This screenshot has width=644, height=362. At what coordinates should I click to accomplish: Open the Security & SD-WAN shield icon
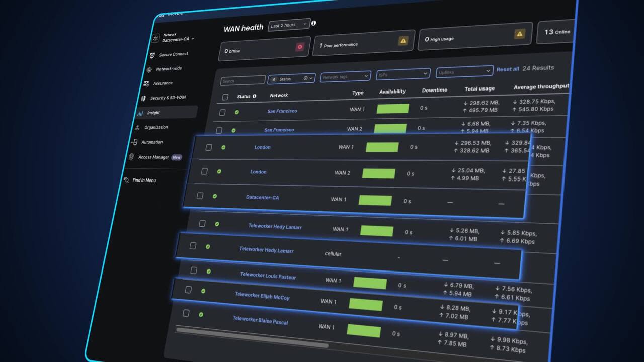[143, 99]
